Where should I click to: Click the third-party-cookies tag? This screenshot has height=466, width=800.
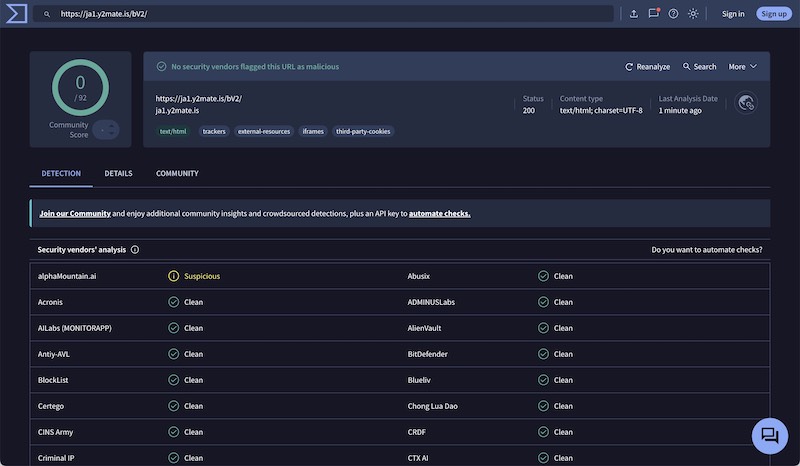point(363,132)
